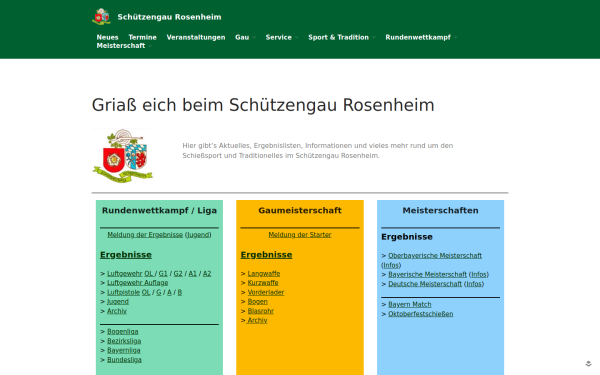Open the Luftgewehr link

pyautogui.click(x=124, y=273)
